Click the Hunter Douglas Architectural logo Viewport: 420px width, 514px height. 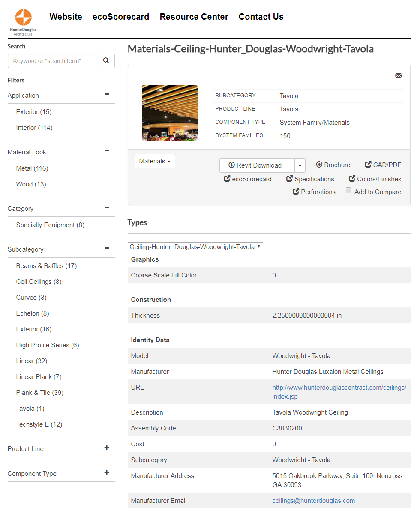point(23,22)
